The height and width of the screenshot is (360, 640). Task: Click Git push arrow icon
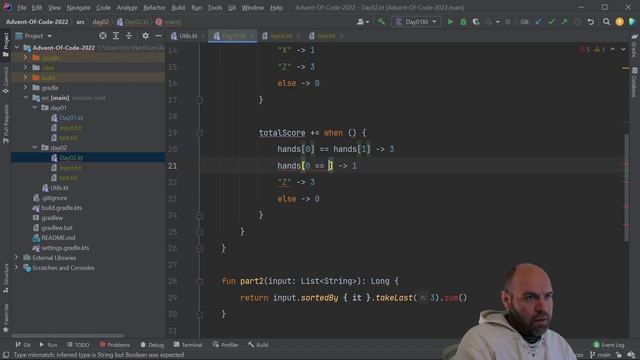[x=564, y=22]
